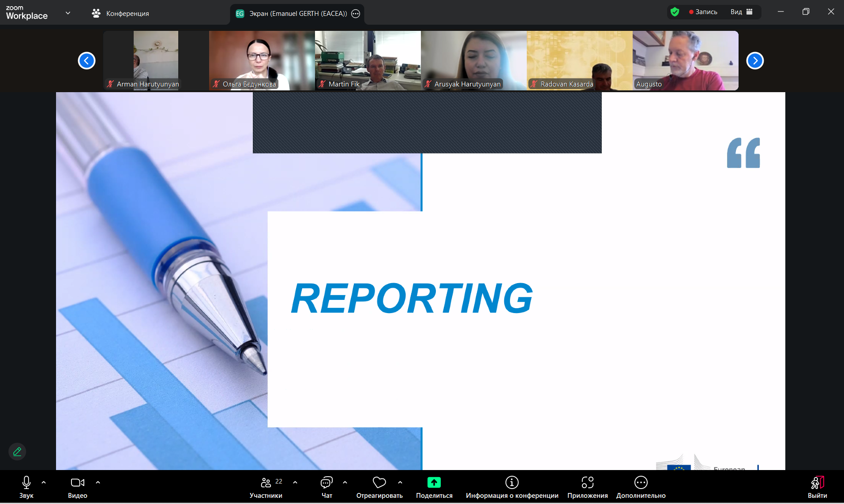The image size is (844, 504).
Task: Expand video options arrow next to Видео
Action: (98, 482)
